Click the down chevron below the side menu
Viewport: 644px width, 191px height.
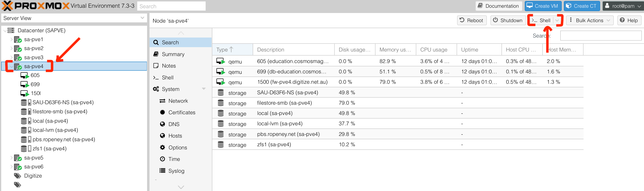click(x=181, y=187)
